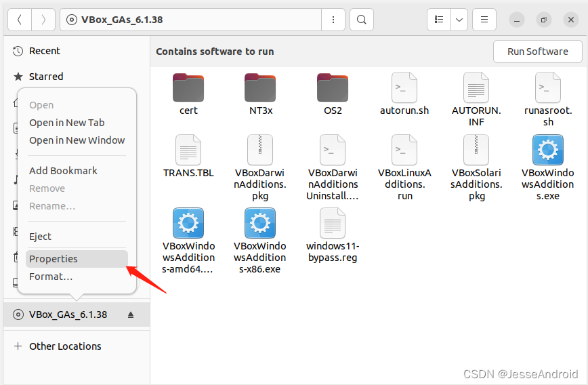Select the VBoxWindowsAdditions-x86.exe file

click(260, 241)
